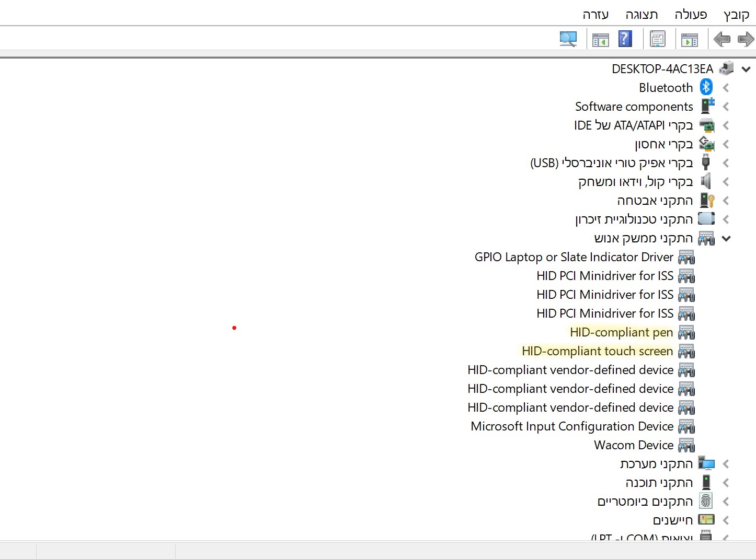Viewport: 756px width, 559px height.
Task: Collapse the התקני ממשק אנוש category
Action: pyautogui.click(x=726, y=239)
